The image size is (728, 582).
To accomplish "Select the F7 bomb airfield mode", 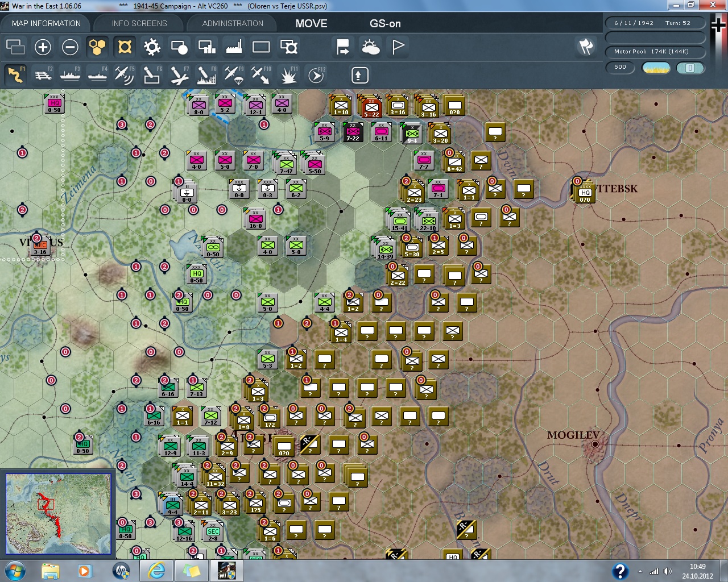I will [x=179, y=75].
